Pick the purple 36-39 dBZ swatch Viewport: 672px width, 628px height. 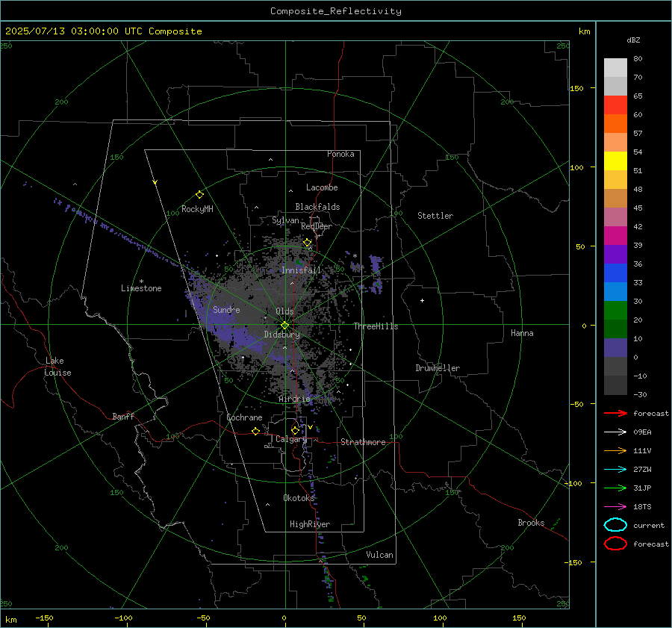(615, 254)
